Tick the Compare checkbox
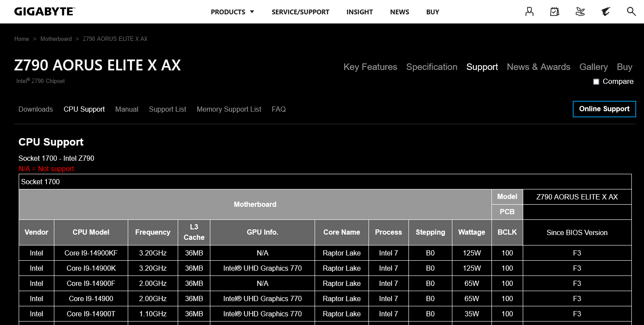The height and width of the screenshot is (325, 644). (x=596, y=82)
